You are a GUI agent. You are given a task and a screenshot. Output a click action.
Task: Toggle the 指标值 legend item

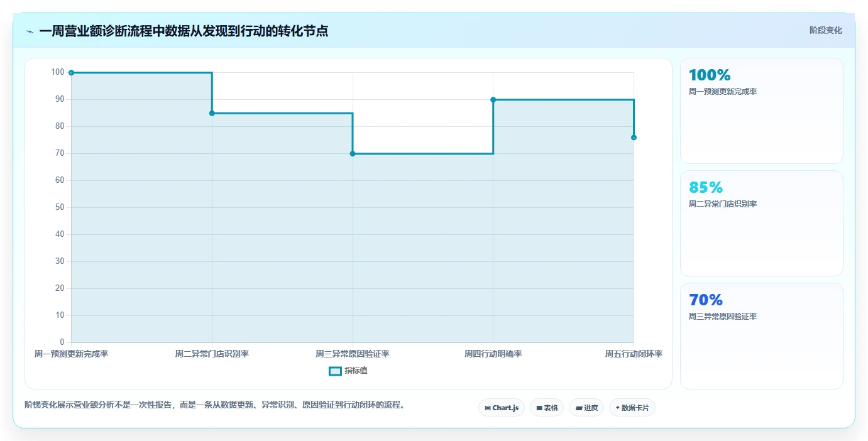pos(348,371)
